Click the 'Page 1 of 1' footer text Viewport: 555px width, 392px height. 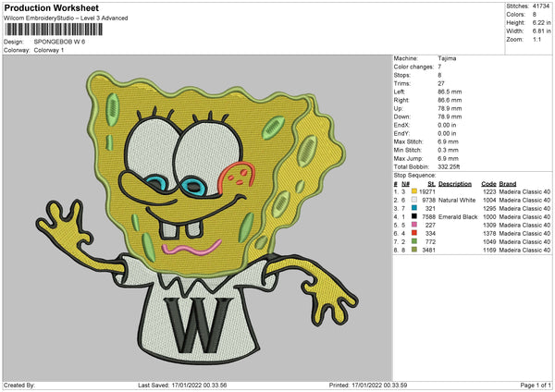tap(536, 386)
